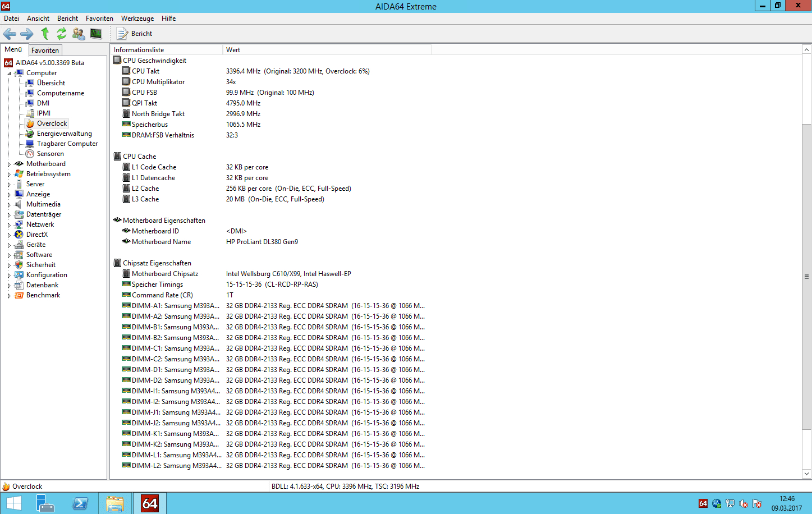Viewport: 812px width, 514px height.
Task: Select the IPMI icon in tree
Action: point(30,113)
